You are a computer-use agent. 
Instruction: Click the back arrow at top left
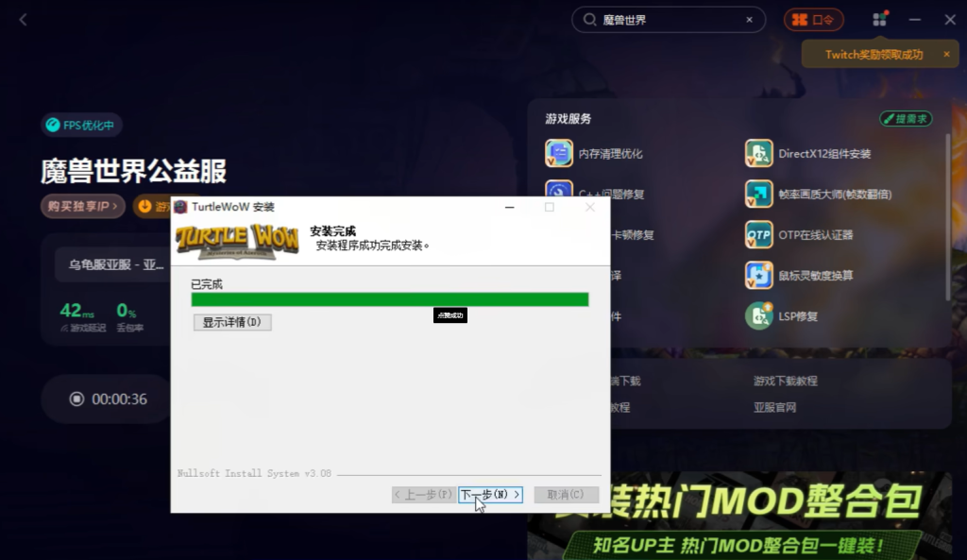pos(24,20)
